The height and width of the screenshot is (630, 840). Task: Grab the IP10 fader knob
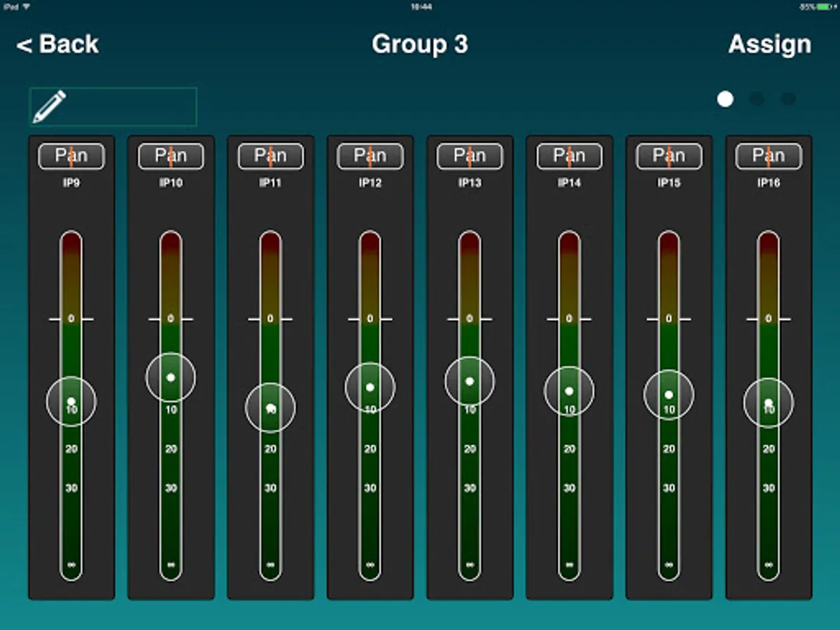(x=171, y=377)
